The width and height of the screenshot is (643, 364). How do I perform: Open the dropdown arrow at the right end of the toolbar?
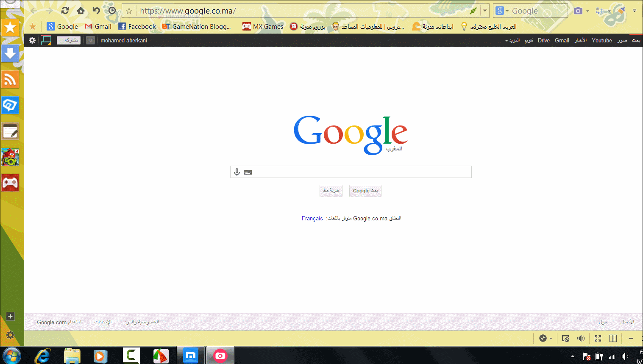635,11
